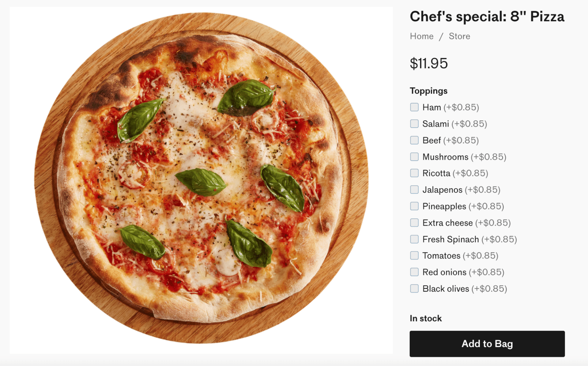Screen dimensions: 588x366
Task: Check the Pineapples topping box
Action: click(414, 206)
